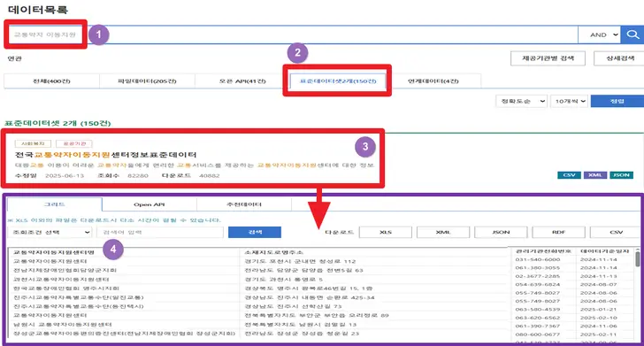Click phone number 063-620-6562
This screenshot has height=346, width=644.
tap(538, 318)
